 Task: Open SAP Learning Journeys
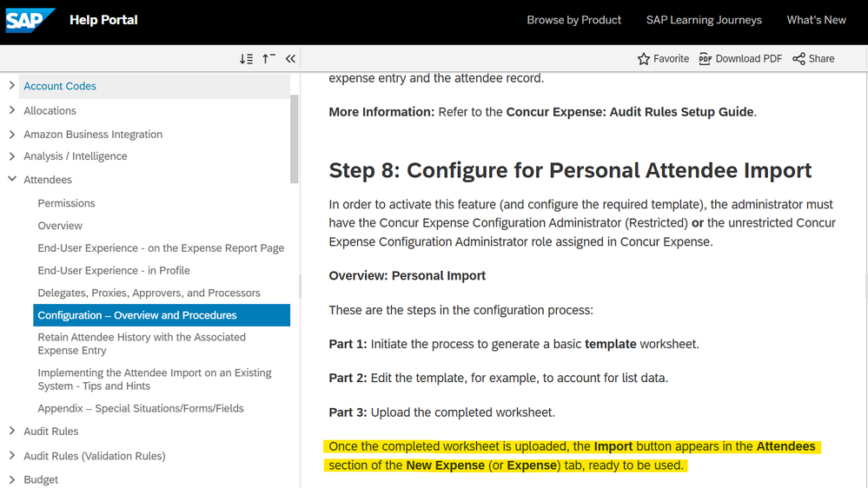[x=704, y=20]
